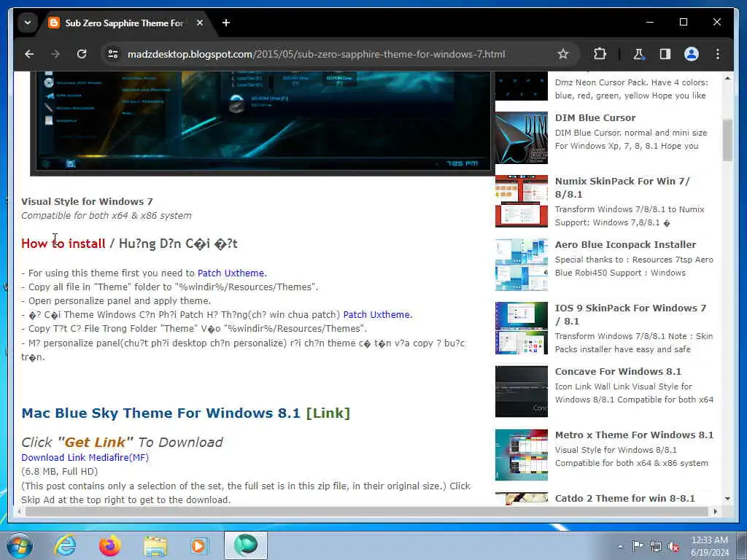Expand the tab search dropdown arrow

pos(28,23)
